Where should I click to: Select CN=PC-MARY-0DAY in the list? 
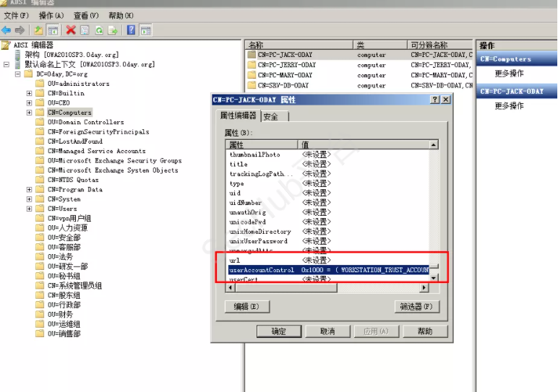pos(285,75)
